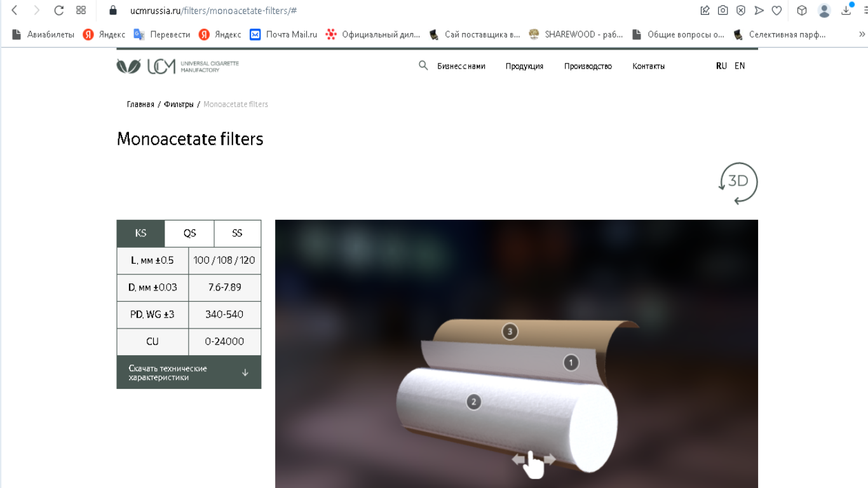Open the Общие вопросы bookmark
Viewport: 868px width, 488px height.
[678, 34]
